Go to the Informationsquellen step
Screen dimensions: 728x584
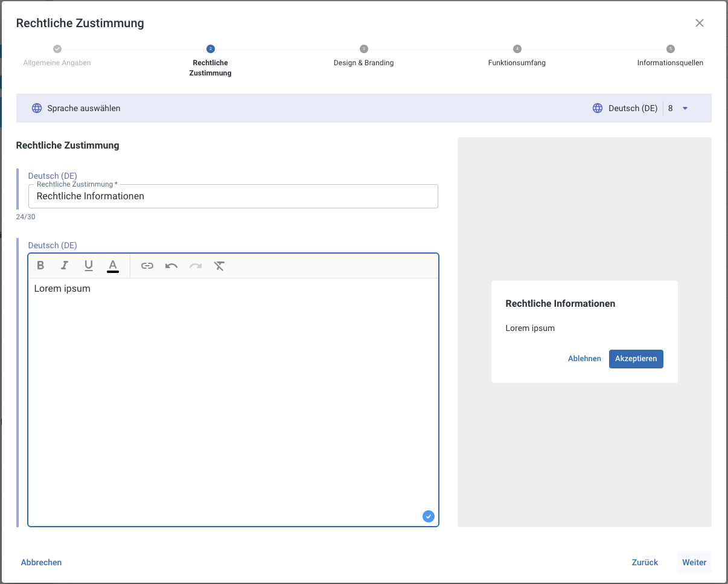tap(670, 63)
